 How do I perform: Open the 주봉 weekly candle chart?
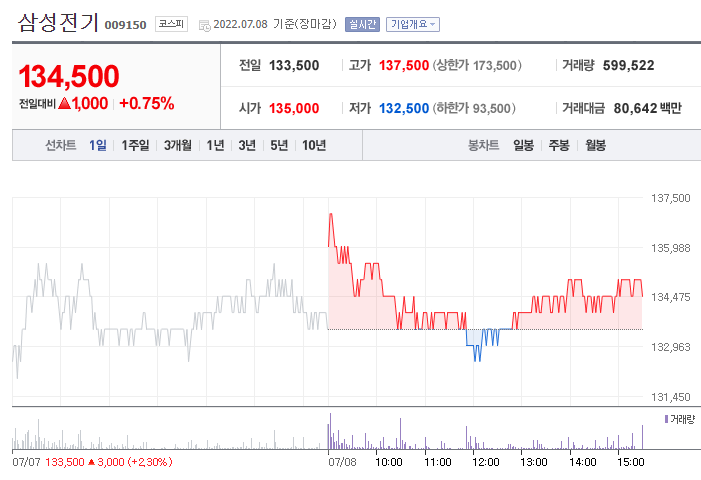(559, 145)
